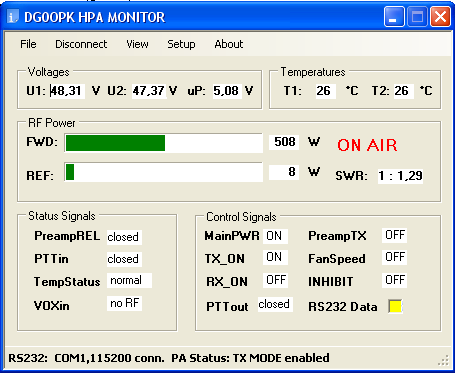The height and width of the screenshot is (375, 455).
Task: Click the disabled maximize button
Action: click(417, 17)
